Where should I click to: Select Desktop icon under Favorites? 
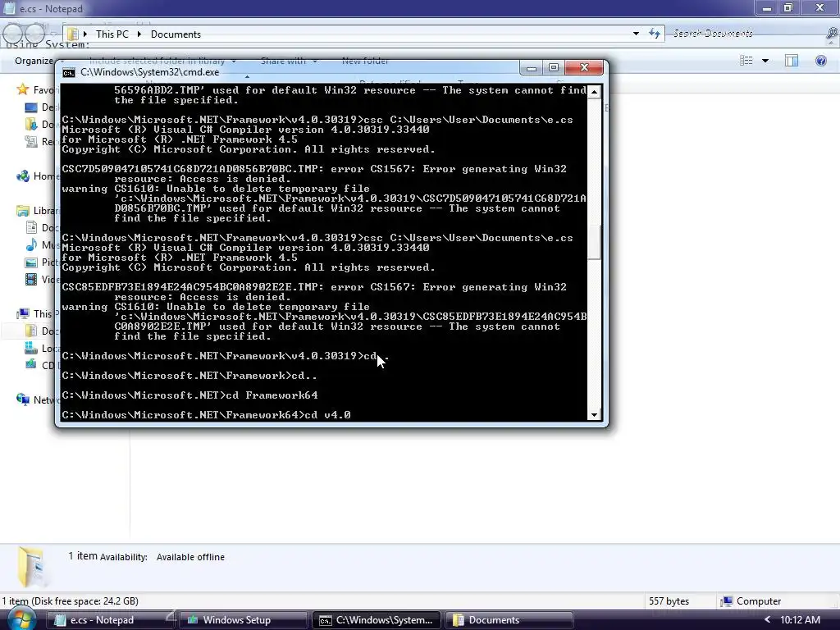31,107
